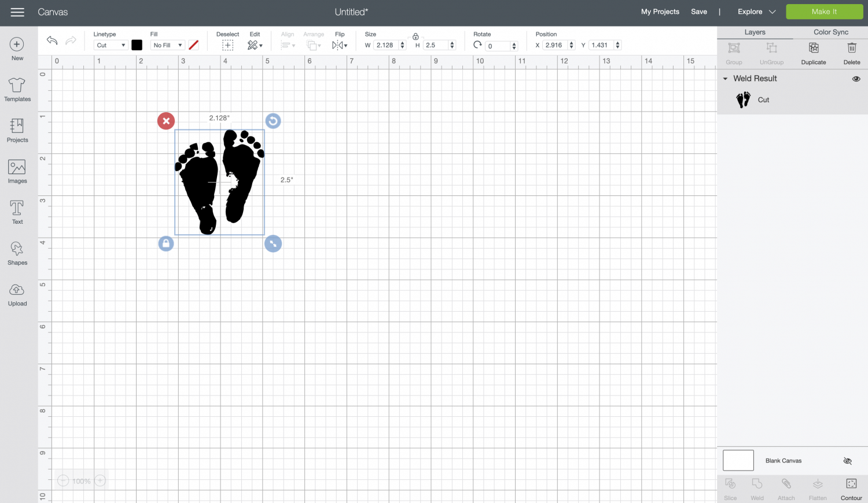Viewport: 868px width, 503px height.
Task: Open the Projects panel
Action: point(17,130)
